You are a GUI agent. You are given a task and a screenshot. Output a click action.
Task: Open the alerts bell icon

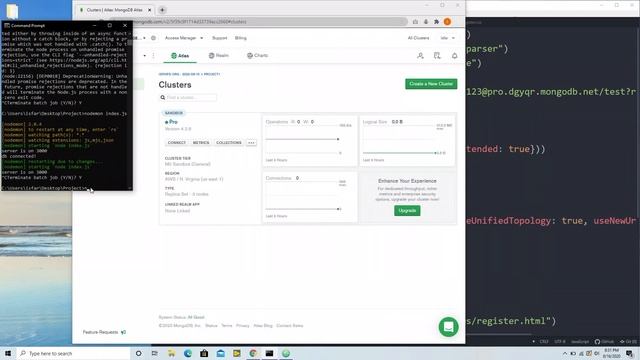454,56
